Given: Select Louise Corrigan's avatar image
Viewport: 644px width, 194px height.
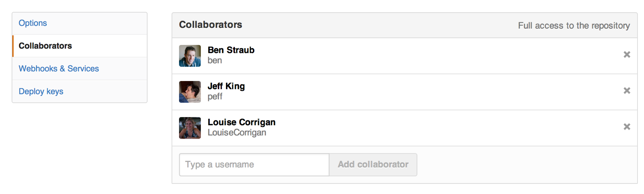Looking at the screenshot, I should coord(190,128).
